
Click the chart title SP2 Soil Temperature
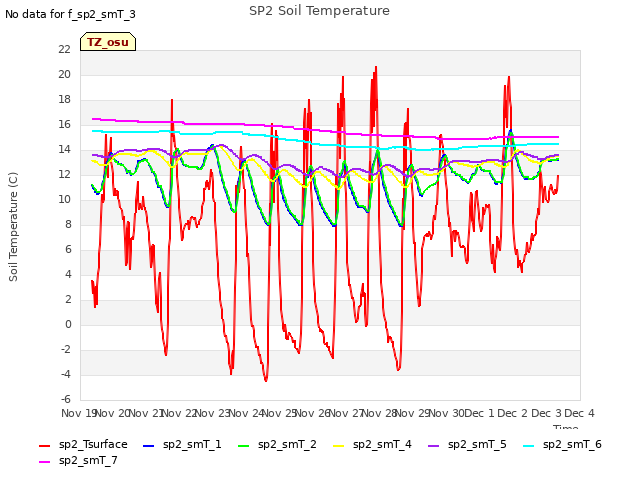tap(319, 11)
